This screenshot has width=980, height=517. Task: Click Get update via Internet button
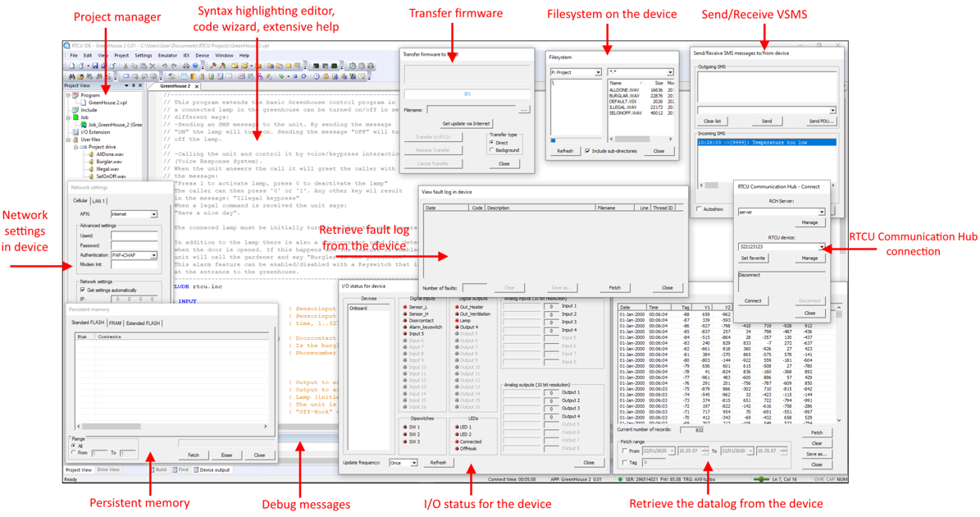tap(466, 124)
